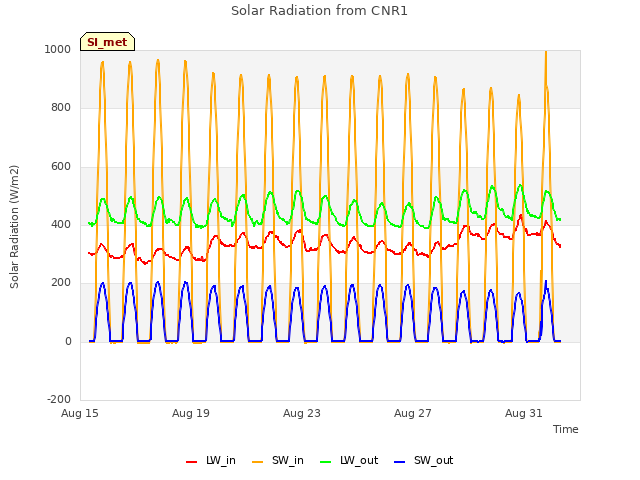Click the blue SW_out legend color marker
The image size is (640, 480).
click(x=400, y=462)
